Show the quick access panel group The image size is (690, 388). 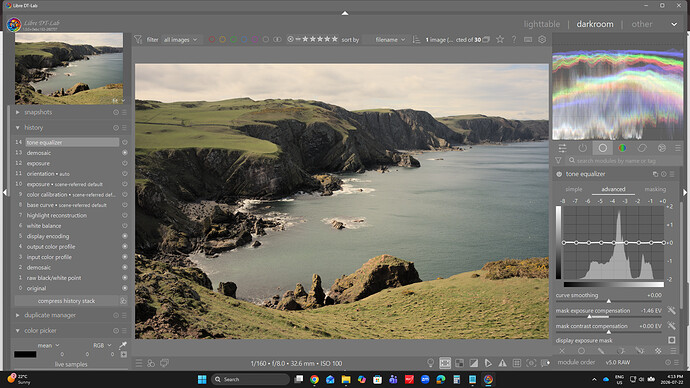click(x=562, y=148)
